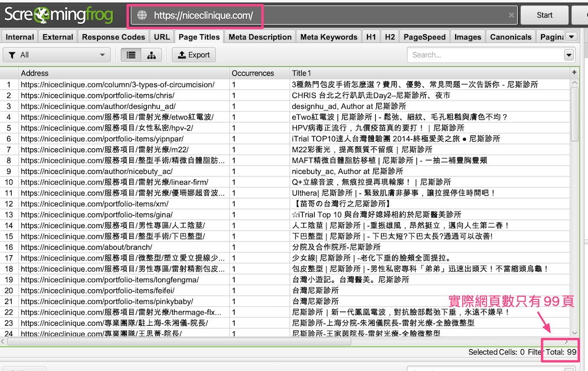Image resolution: width=588 pixels, height=371 pixels.
Task: Select the author/nicebuty_ac/ address
Action: (97, 172)
